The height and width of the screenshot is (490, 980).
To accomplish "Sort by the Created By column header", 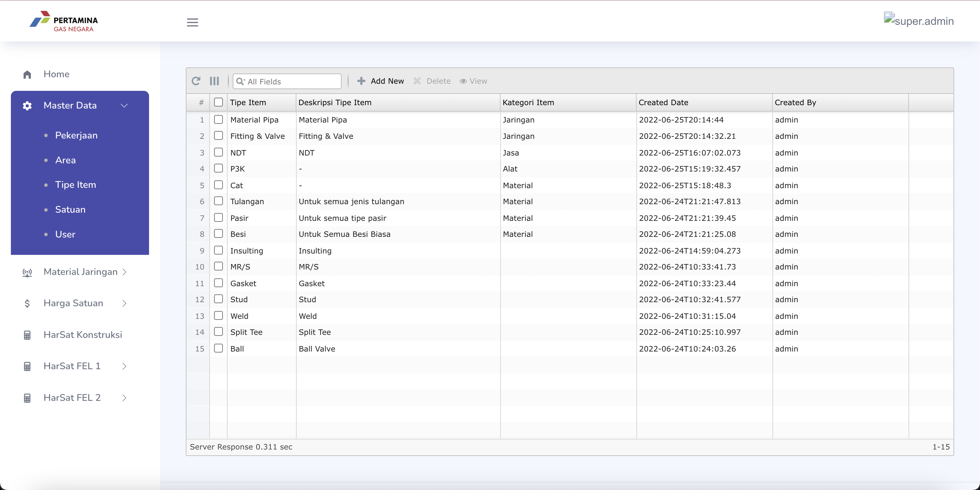I will tap(840, 102).
